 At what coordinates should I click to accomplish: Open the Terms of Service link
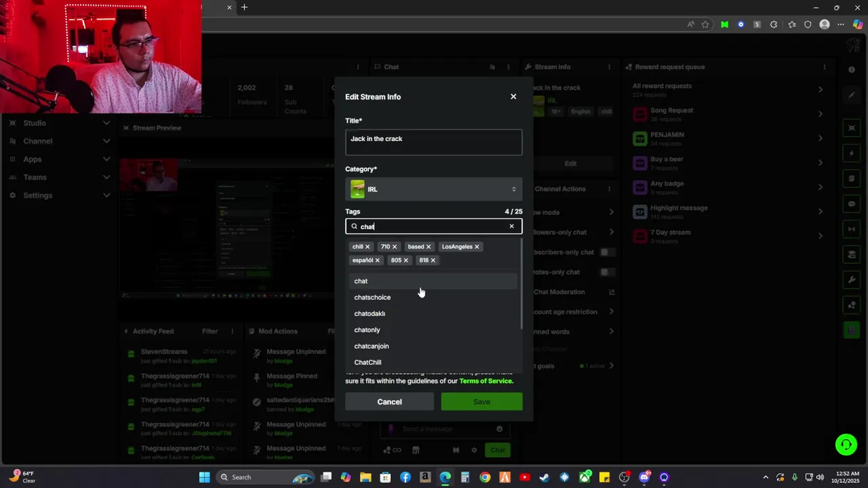point(486,381)
